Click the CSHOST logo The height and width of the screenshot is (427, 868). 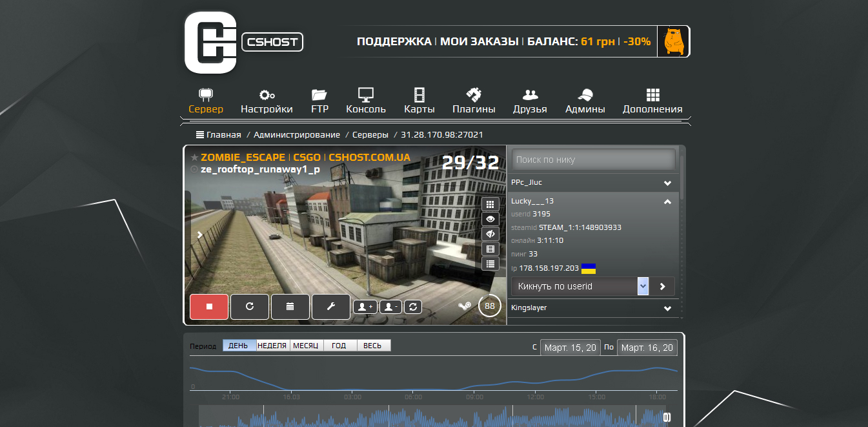(x=244, y=42)
